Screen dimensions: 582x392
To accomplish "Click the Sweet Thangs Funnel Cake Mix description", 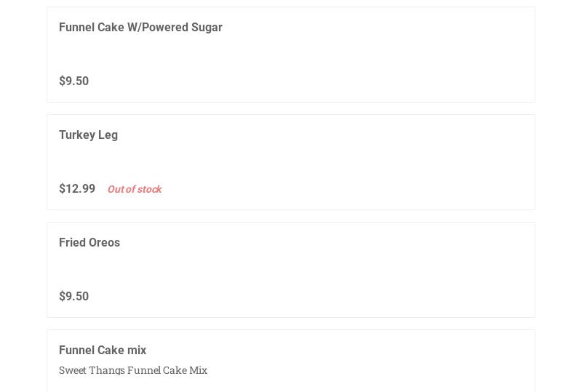I will coord(133,370).
